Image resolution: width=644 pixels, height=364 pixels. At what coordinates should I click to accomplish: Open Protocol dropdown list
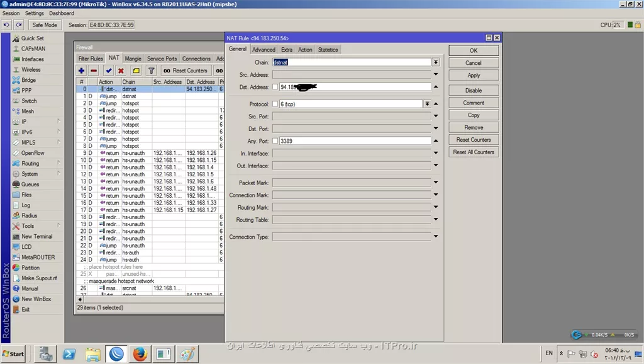coord(427,104)
